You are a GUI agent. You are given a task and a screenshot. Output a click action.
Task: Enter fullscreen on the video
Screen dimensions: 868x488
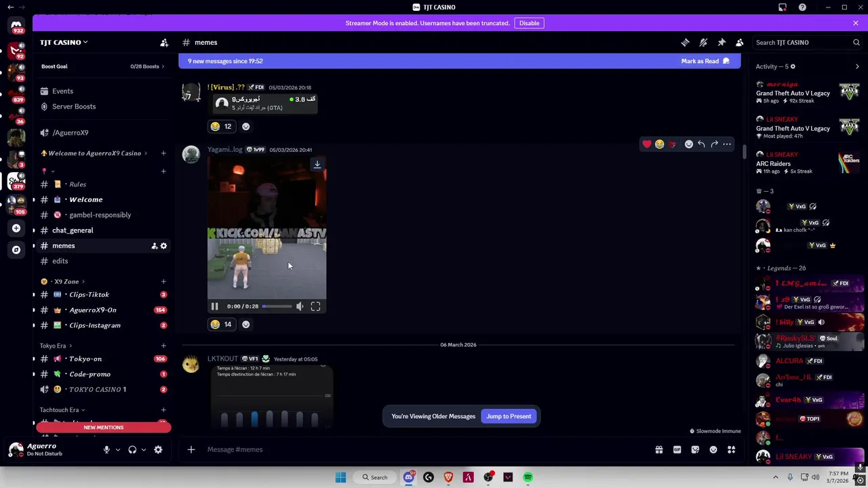315,306
